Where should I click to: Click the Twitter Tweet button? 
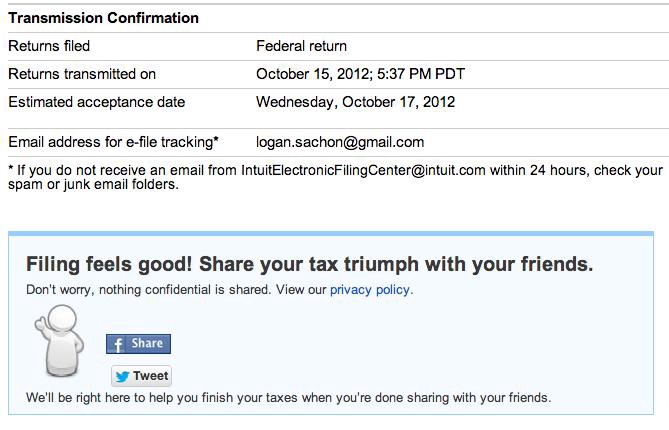coord(141,376)
